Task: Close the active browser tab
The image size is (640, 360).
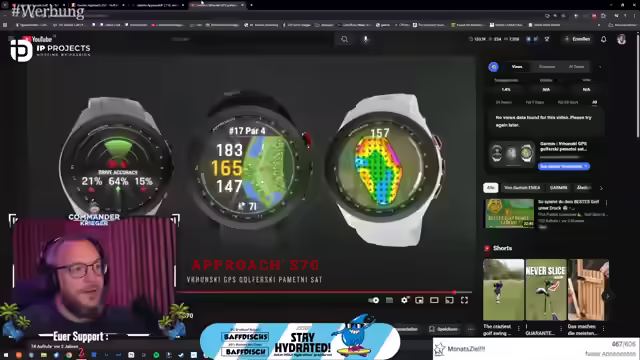Action: [242, 5]
